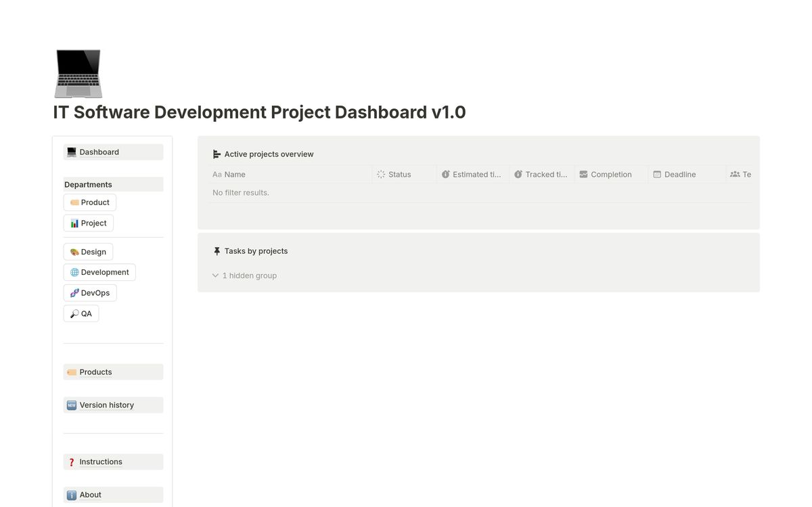Expand the 1 hidden group chevron
This screenshot has width=812, height=507.
[215, 276]
